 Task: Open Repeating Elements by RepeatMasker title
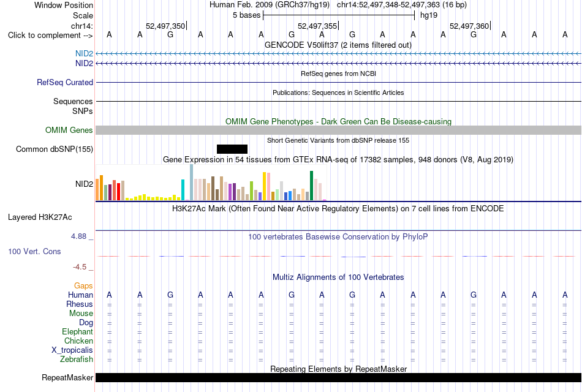tap(339, 369)
